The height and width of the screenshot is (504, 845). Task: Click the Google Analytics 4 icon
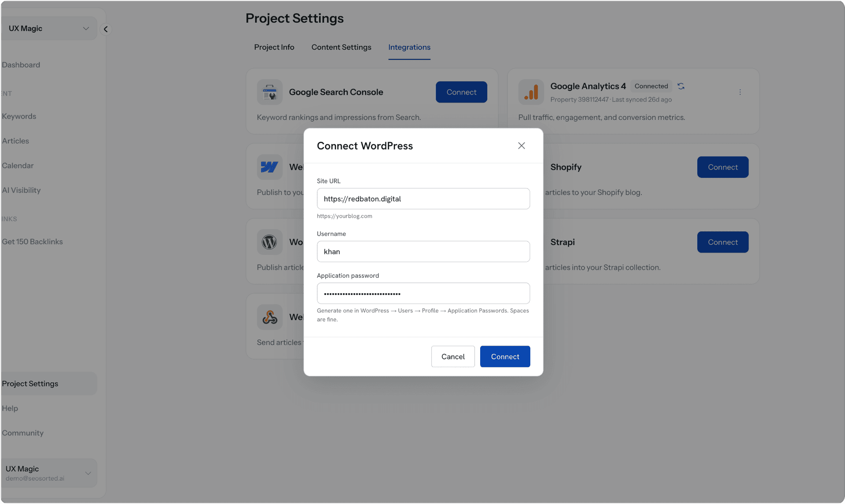(531, 92)
